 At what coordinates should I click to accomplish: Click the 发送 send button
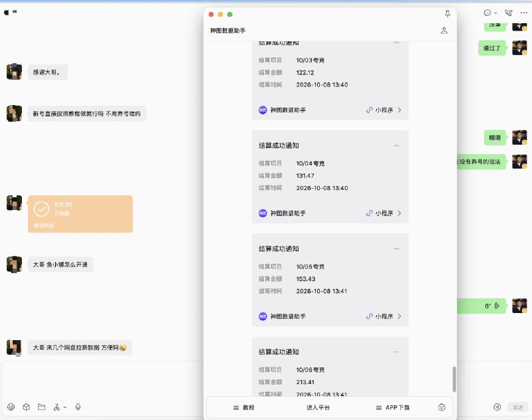point(518,407)
